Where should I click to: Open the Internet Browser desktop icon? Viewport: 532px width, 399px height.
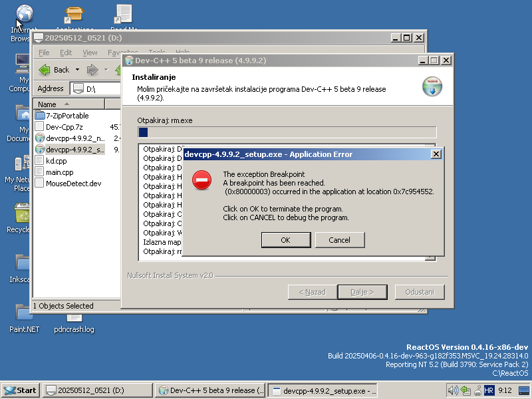(24, 23)
